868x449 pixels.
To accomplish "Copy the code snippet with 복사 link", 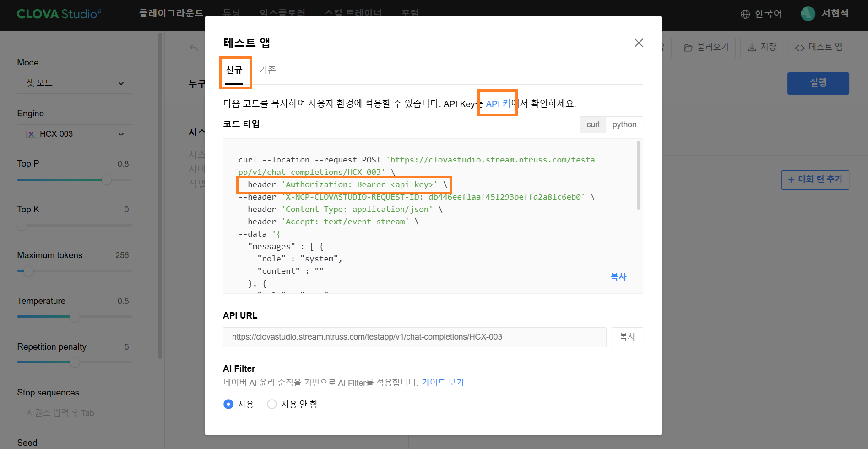I will click(x=618, y=276).
